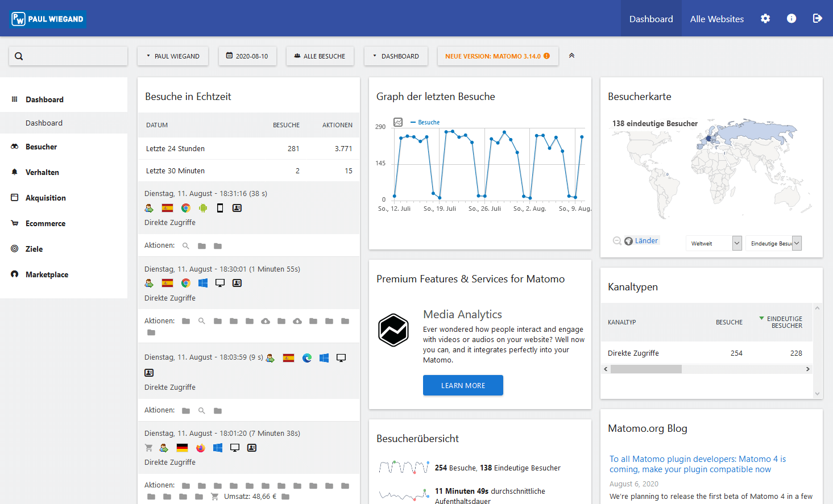Click Direkte Zugriffe row in Kanaltypen
The width and height of the screenshot is (833, 504).
point(707,353)
